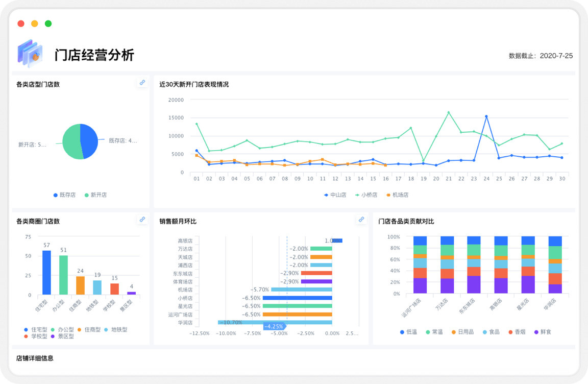Click the 华润店 bar showing -10.70%
Viewport: 588px width, 384px height.
coord(275,322)
